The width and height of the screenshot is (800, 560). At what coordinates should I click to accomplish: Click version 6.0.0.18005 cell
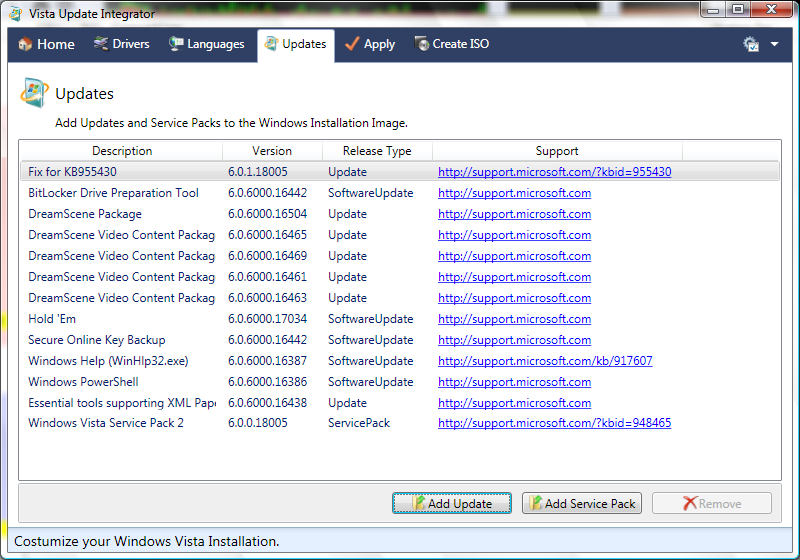pyautogui.click(x=258, y=423)
